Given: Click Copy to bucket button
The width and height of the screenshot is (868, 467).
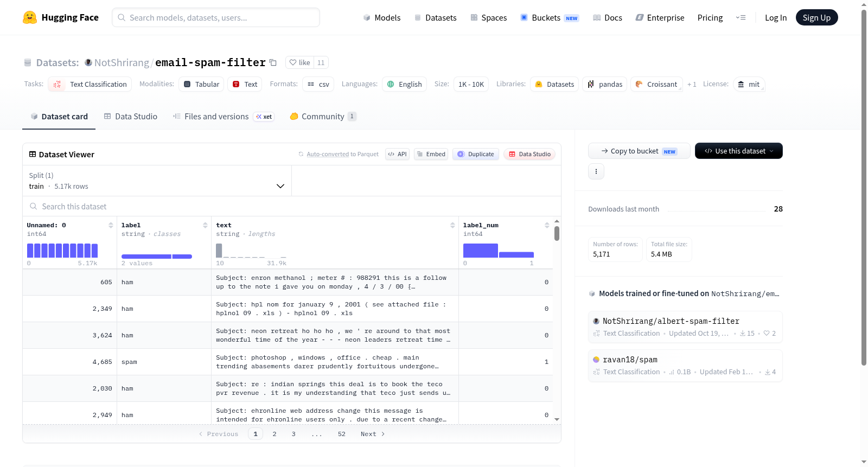Looking at the screenshot, I should [639, 151].
